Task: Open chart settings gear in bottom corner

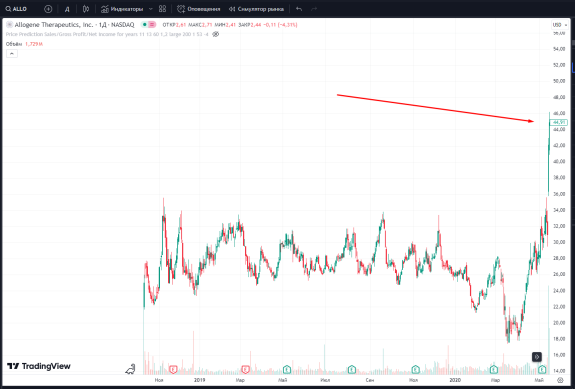Action: click(x=560, y=380)
